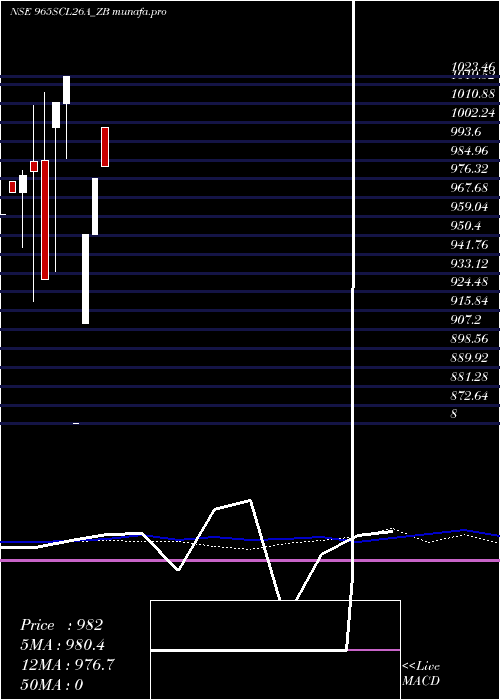Click the 950.4 price axis label
The height and width of the screenshot is (700, 500).
pyautogui.click(x=466, y=226)
